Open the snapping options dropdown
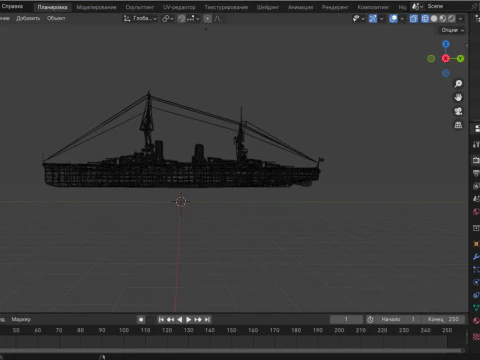480x360 pixels. point(193,19)
